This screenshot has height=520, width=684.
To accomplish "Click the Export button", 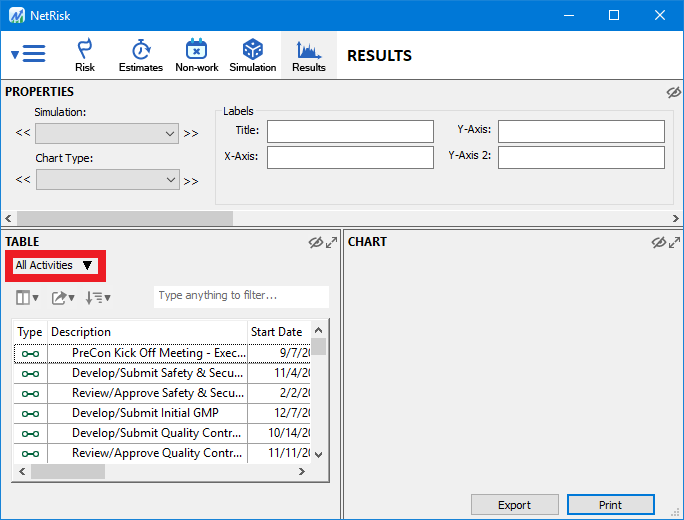I will [514, 505].
